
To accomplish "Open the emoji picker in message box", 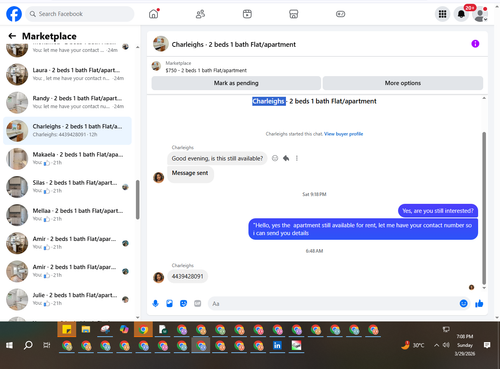I will coord(463,303).
